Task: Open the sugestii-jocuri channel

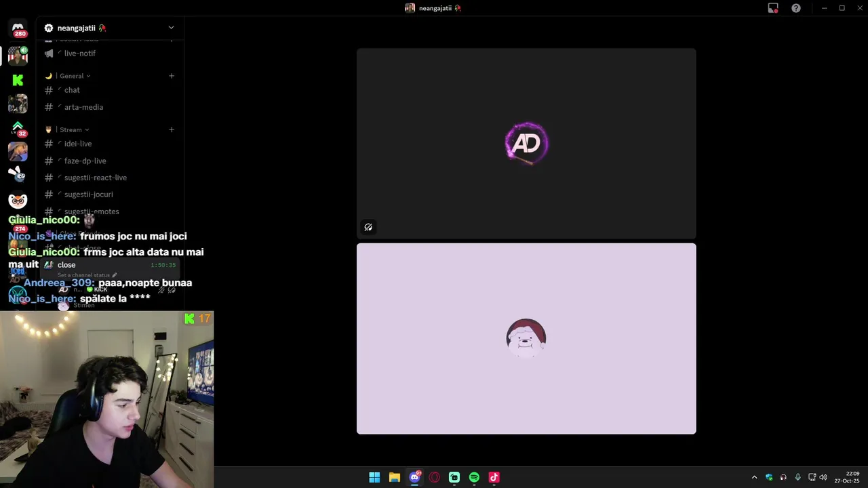Action: coord(108,195)
